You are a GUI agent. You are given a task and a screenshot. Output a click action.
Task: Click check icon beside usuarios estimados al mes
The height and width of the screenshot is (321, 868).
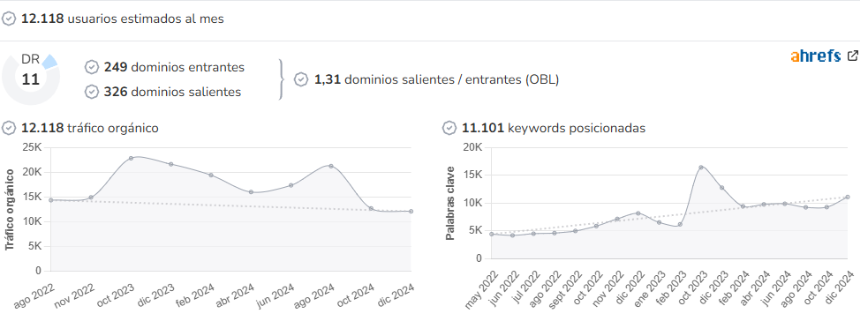[x=8, y=19]
